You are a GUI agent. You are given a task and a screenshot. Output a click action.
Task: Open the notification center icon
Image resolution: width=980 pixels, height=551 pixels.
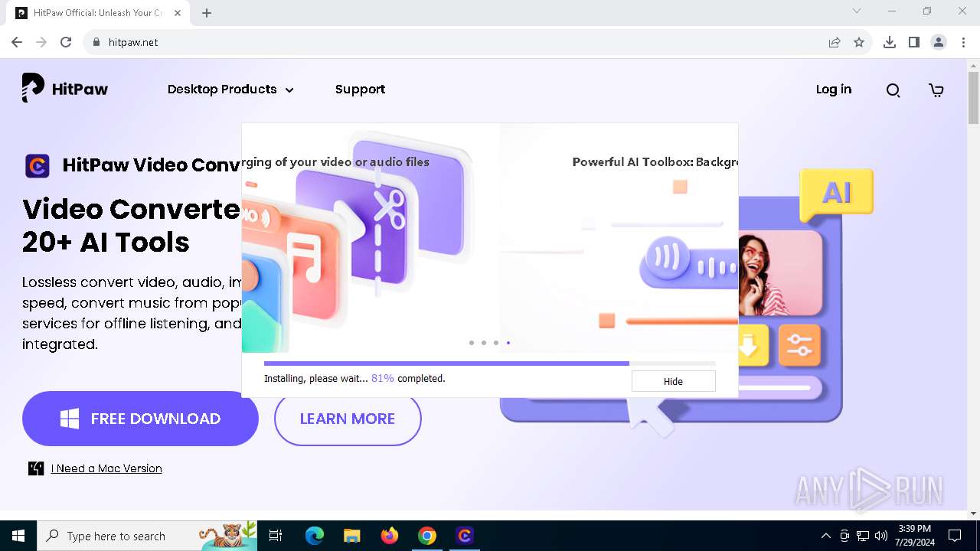[955, 536]
